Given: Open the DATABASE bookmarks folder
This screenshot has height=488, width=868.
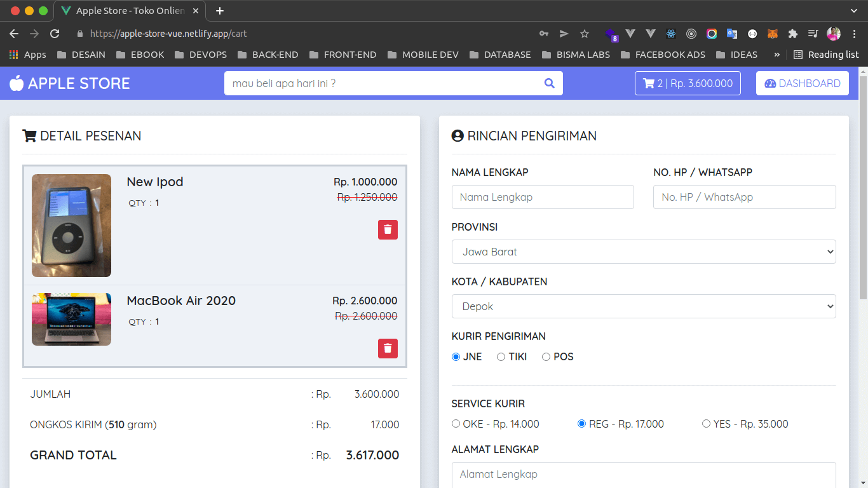Looking at the screenshot, I should tap(500, 55).
